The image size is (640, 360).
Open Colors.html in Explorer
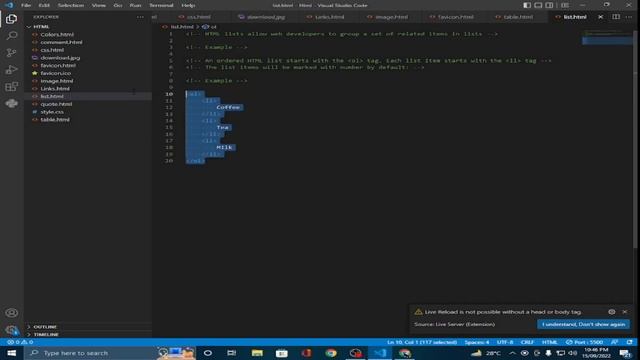pos(57,34)
